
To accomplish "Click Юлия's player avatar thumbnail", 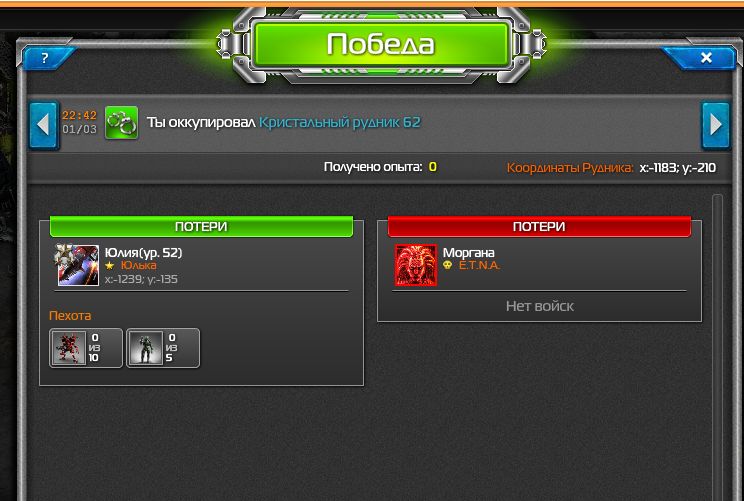I will [x=77, y=265].
